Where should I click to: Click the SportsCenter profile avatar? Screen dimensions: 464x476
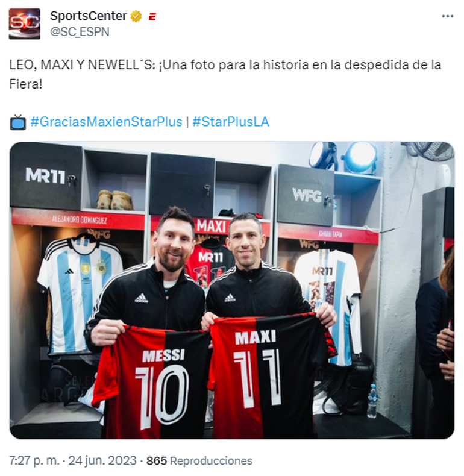[25, 23]
